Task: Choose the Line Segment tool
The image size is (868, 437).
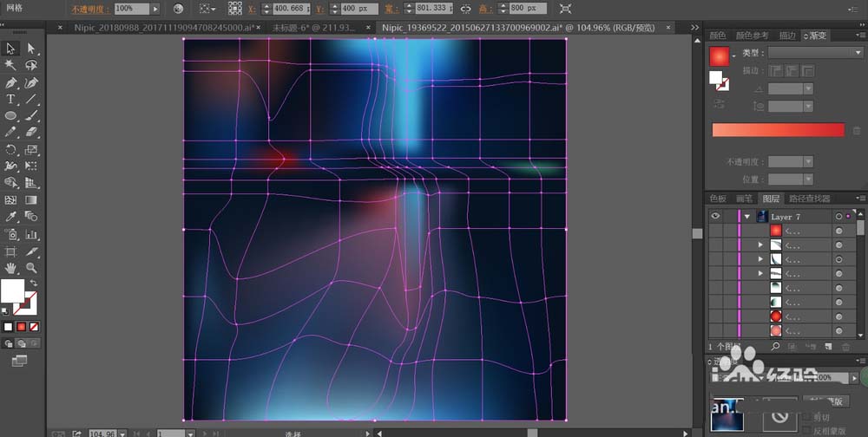Action: 31,99
